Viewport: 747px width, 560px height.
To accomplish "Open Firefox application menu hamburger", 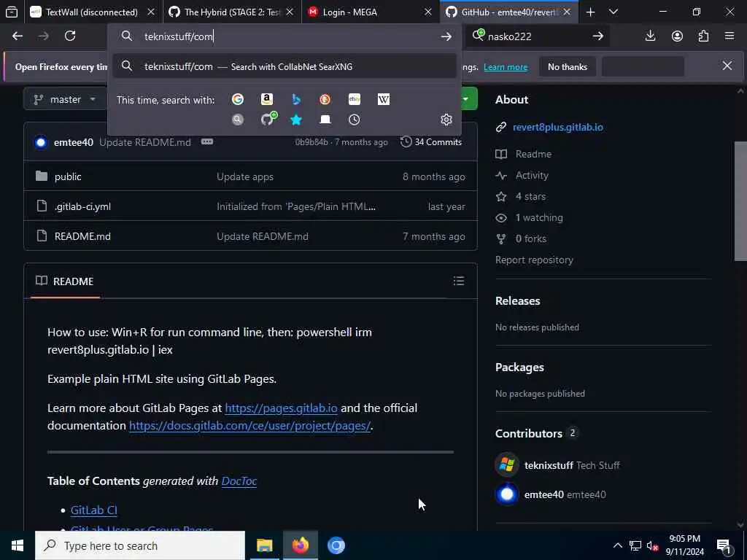I will [x=729, y=36].
